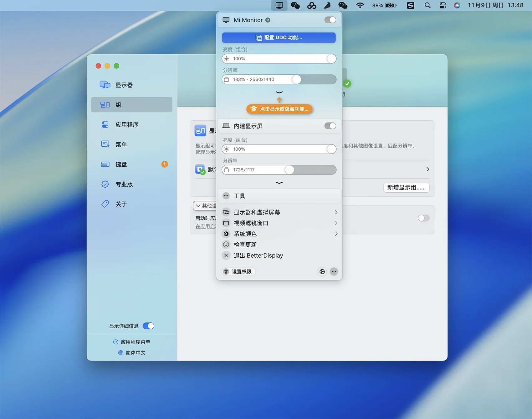Screen dimensions: 532x419
Task: Open WeChat from the menu bar
Action: click(x=295, y=5)
